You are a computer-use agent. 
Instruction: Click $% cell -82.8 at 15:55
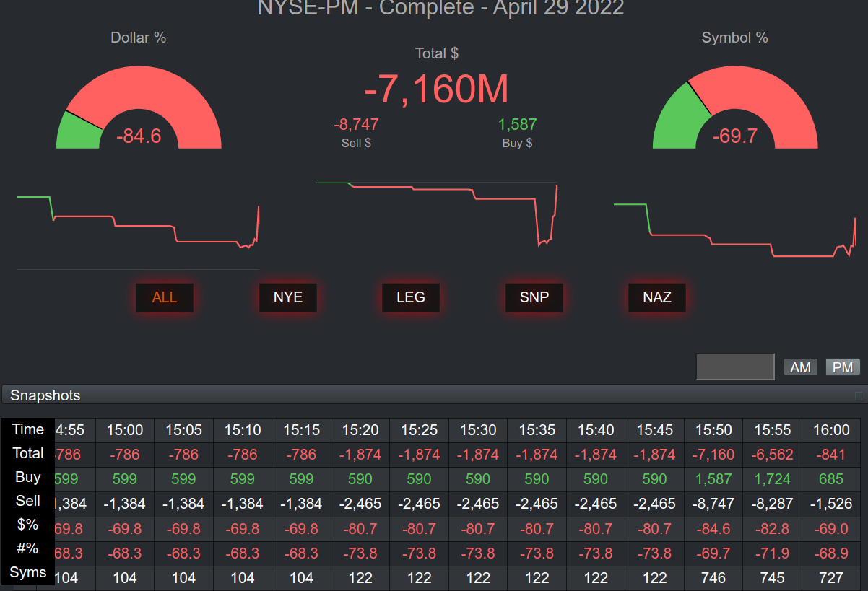773,528
